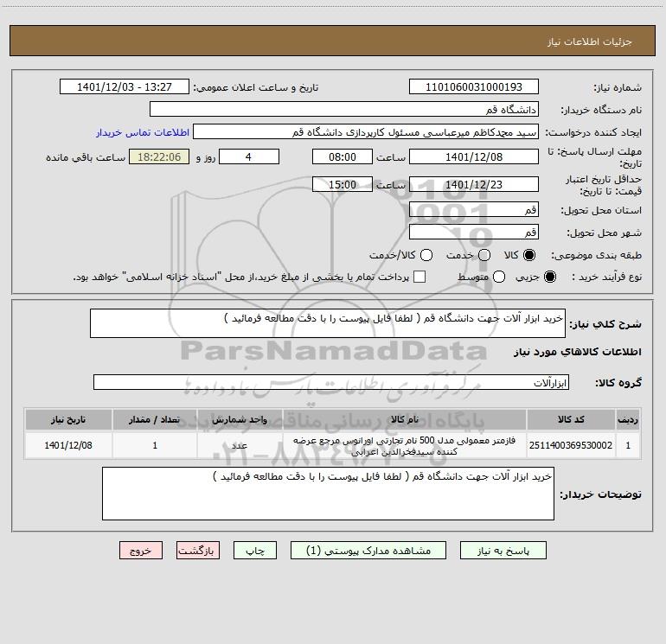Choose the جزیی purchase type radio
Image resolution: width=666 pixels, height=644 pixels.
550,277
